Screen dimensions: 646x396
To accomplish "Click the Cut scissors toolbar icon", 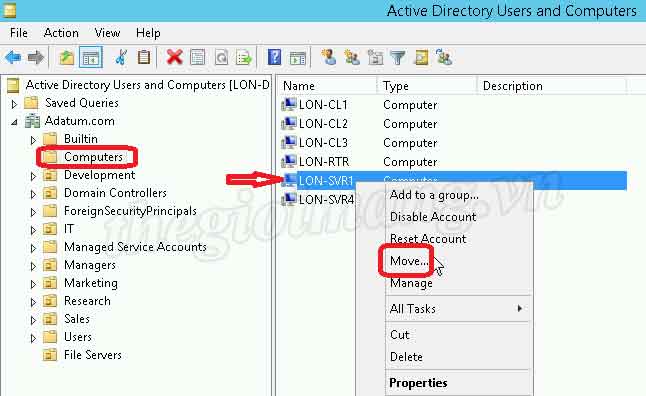I will pos(120,57).
